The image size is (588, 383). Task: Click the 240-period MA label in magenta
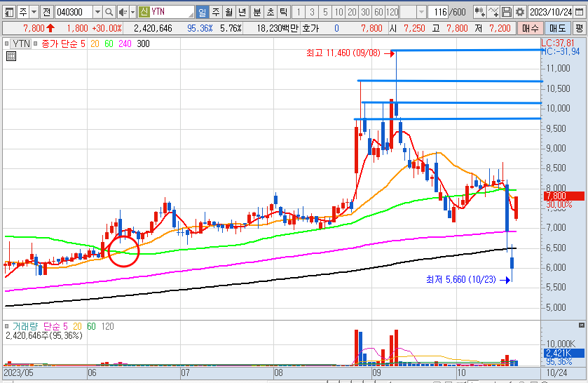pos(125,44)
